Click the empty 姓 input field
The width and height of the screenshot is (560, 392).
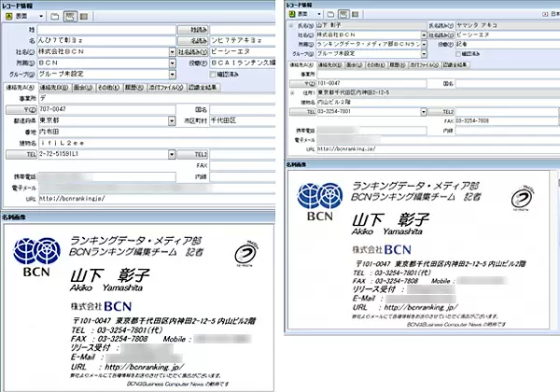(x=106, y=30)
